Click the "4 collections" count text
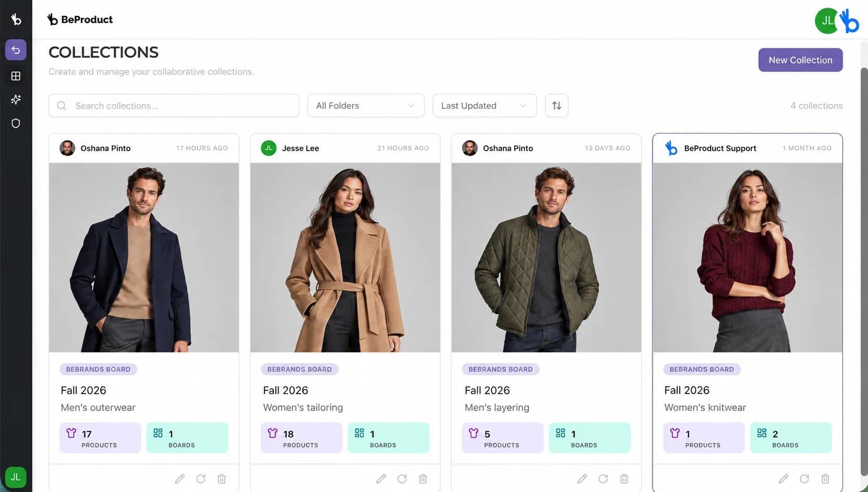The image size is (868, 492). click(816, 105)
